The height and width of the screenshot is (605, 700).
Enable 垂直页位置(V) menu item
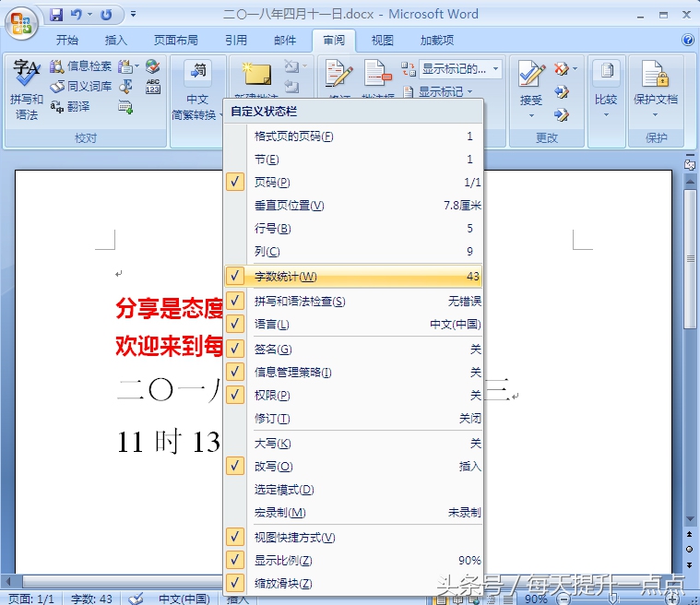point(353,205)
